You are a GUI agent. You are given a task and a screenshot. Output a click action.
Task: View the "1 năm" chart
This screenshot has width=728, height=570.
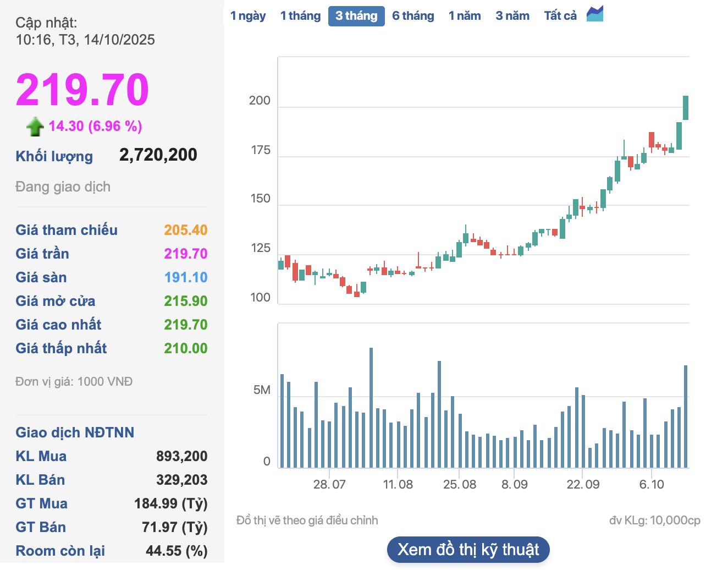465,15
